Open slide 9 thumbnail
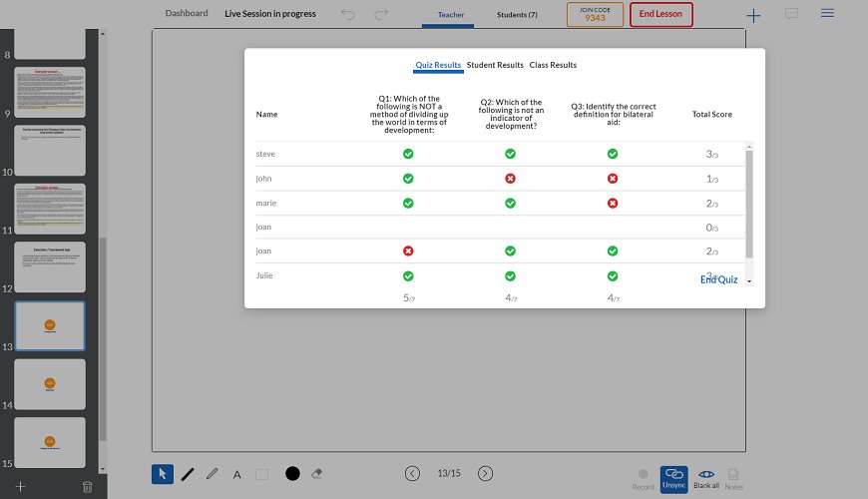 click(x=50, y=93)
